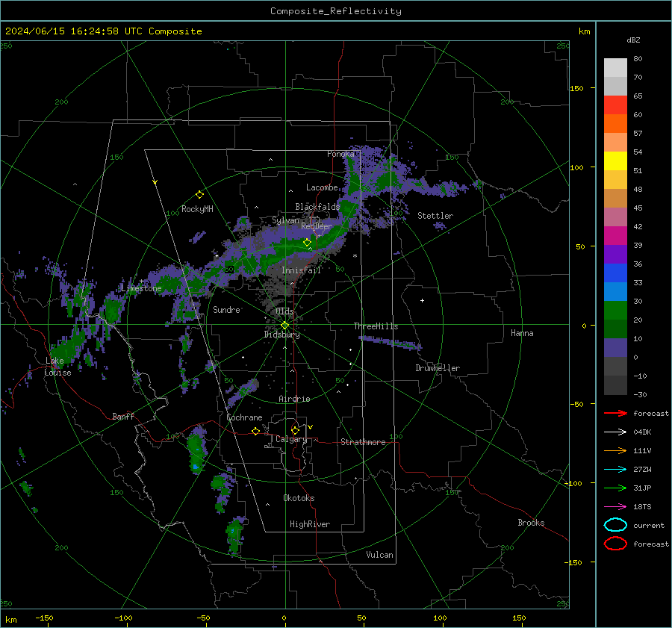The image size is (672, 628).
Task: Click the magenta 39-42 dBZ color swatch
Action: [615, 236]
